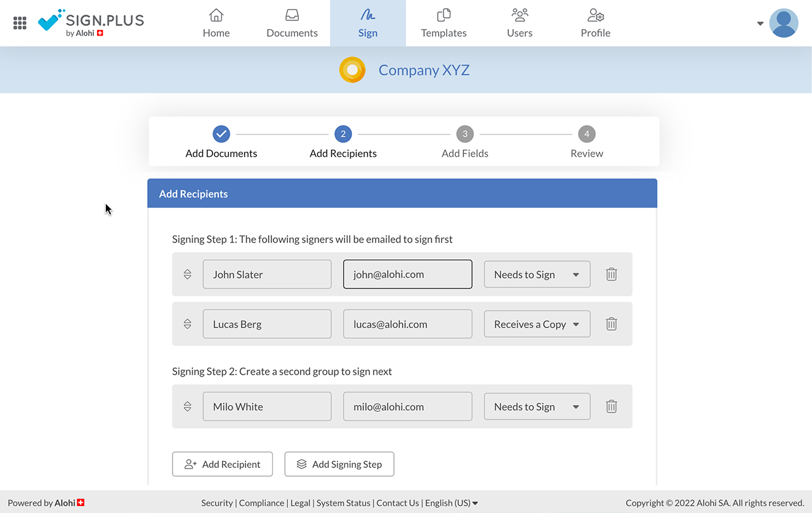Click the drag handle beside Lucas Berg

[x=187, y=324]
